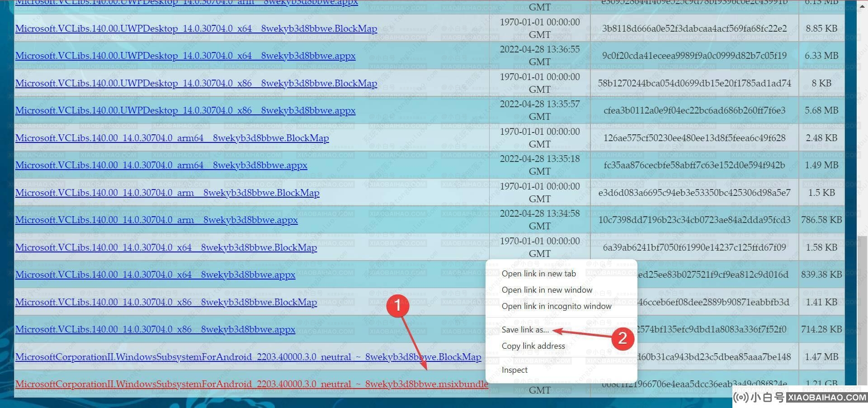Click the 839.38 KB size cell
This screenshot has height=408, width=868.
coord(821,275)
